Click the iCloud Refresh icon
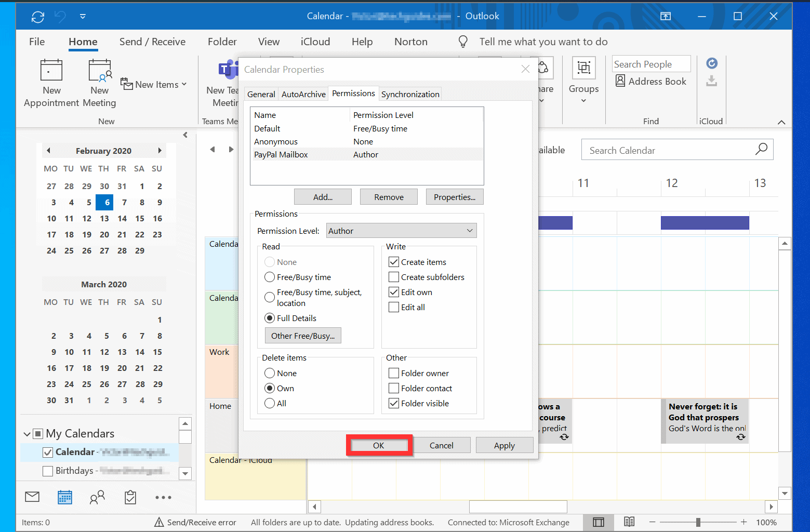 (712, 63)
